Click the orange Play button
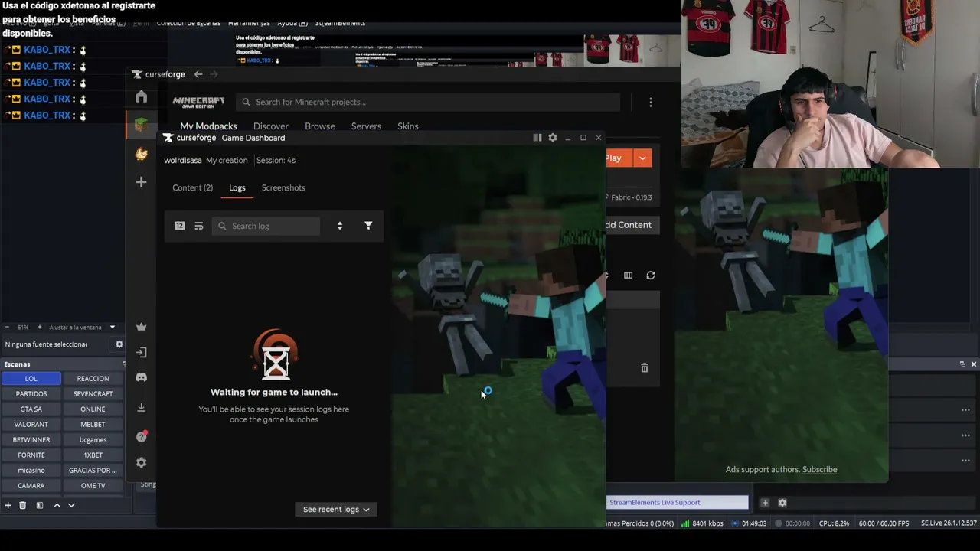 coord(619,158)
